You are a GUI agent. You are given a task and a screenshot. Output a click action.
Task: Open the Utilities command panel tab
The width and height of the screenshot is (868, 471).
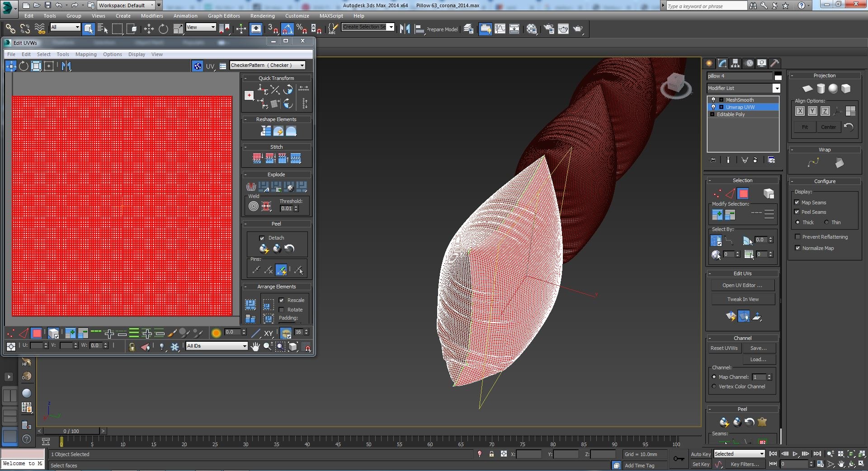[775, 63]
